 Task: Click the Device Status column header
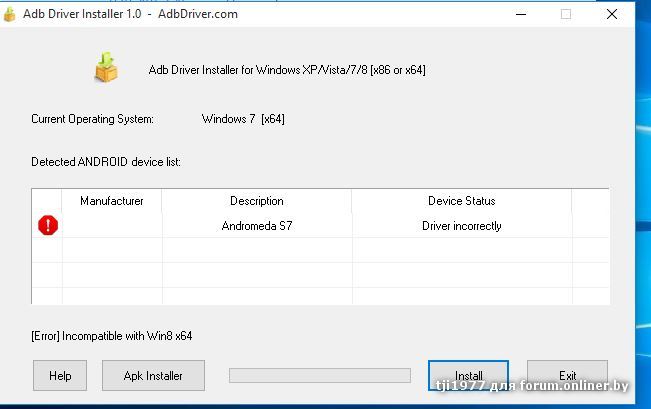point(461,201)
